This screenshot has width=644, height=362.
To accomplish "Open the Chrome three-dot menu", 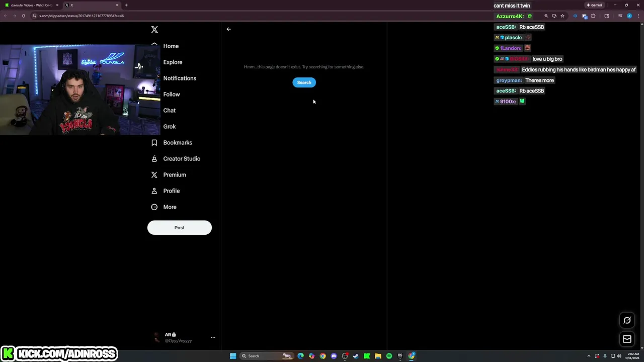I will point(638,16).
